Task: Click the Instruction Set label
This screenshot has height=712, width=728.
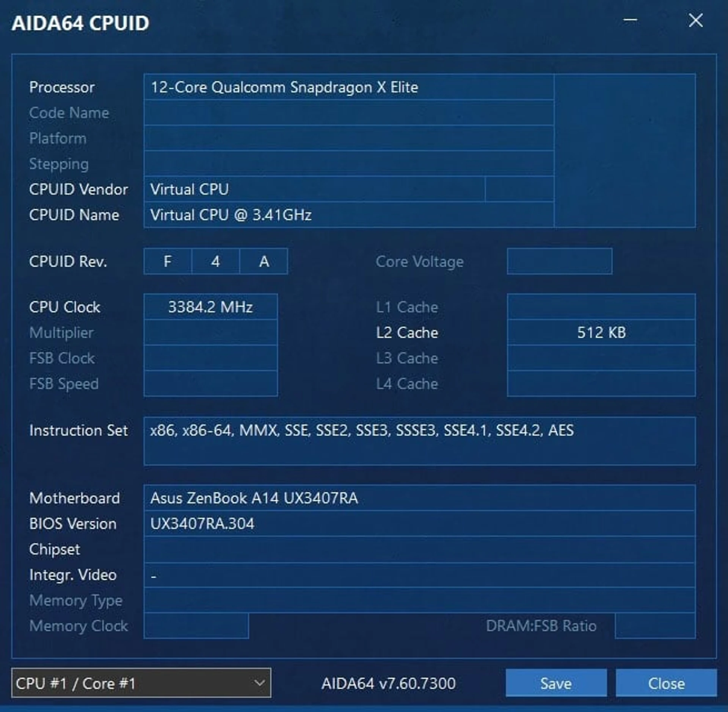Action: click(78, 430)
